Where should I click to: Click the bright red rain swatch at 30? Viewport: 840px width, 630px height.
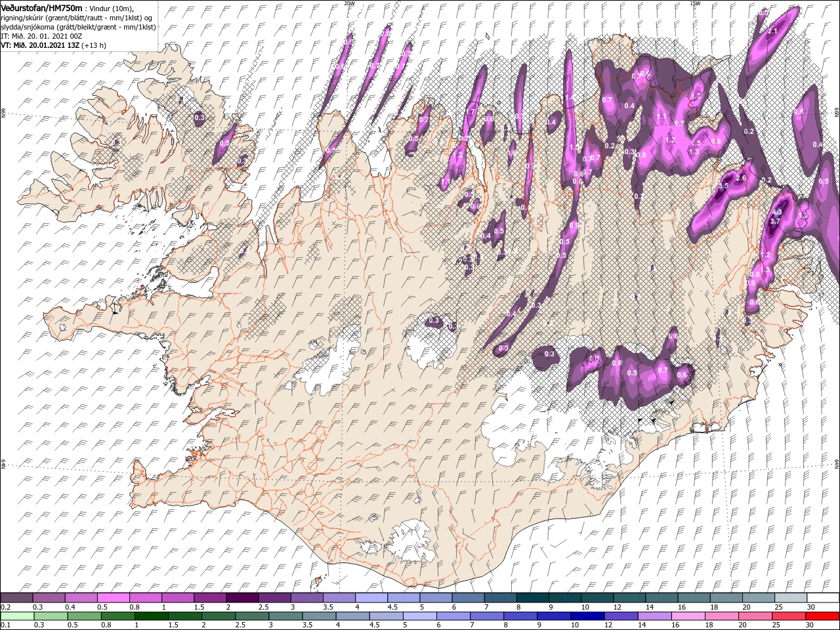coord(822,616)
